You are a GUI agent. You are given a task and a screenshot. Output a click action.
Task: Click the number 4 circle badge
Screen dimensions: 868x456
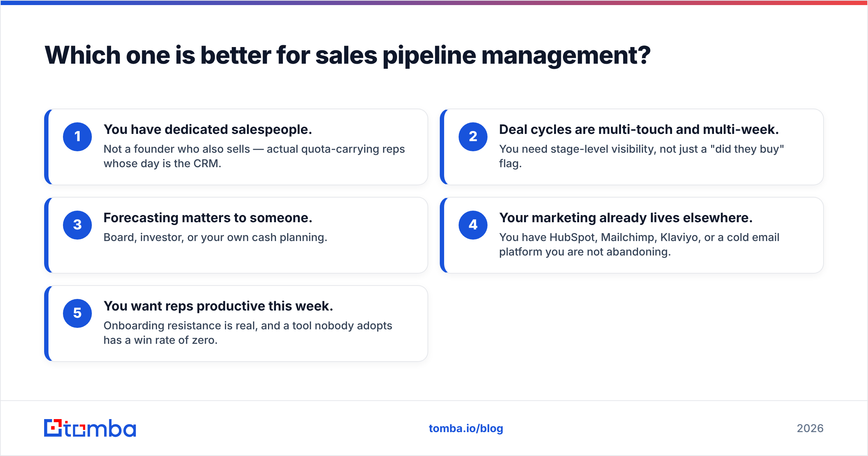(473, 225)
